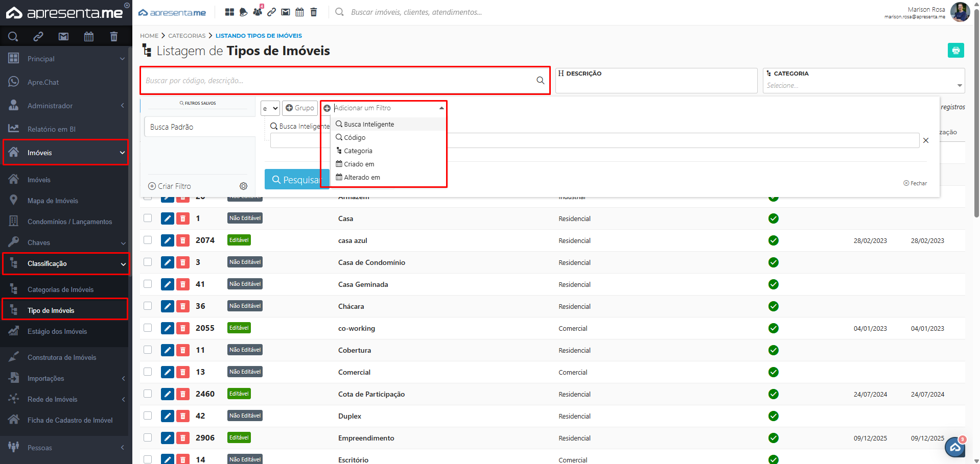The height and width of the screenshot is (464, 980).
Task: Check the checkbox for Casa row
Action: click(x=148, y=218)
